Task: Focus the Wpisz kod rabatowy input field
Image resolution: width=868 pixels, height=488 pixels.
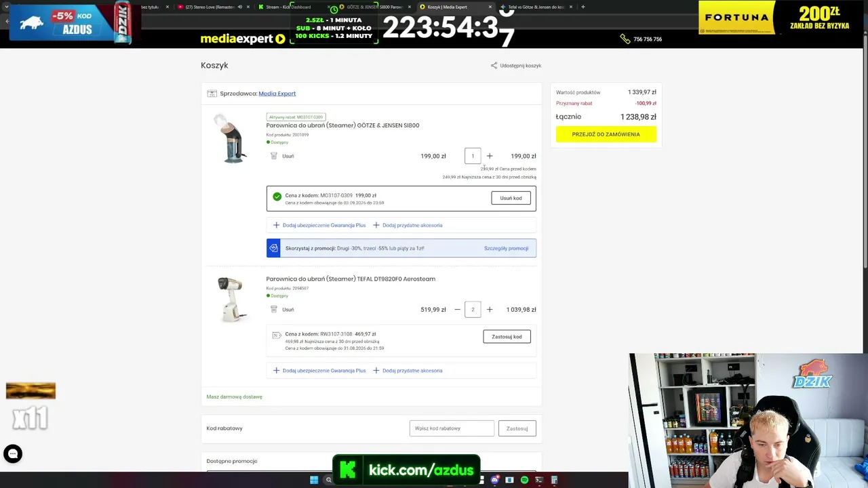Action: tap(452, 428)
